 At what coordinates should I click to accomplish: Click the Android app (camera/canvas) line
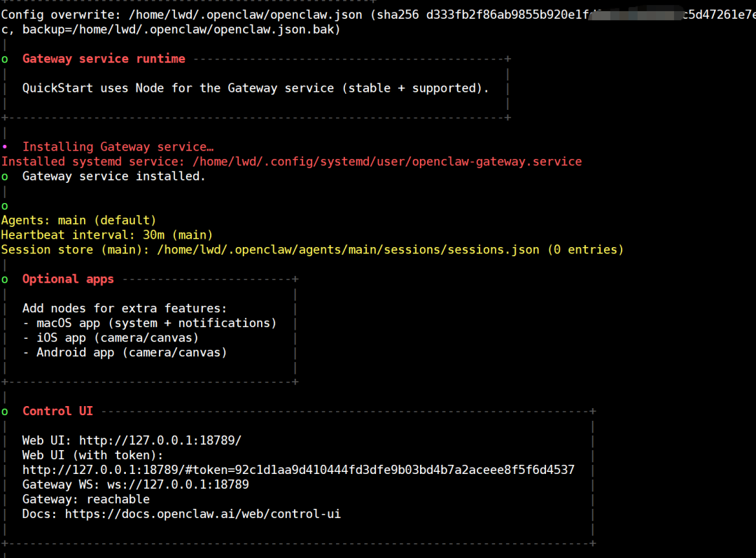(125, 352)
